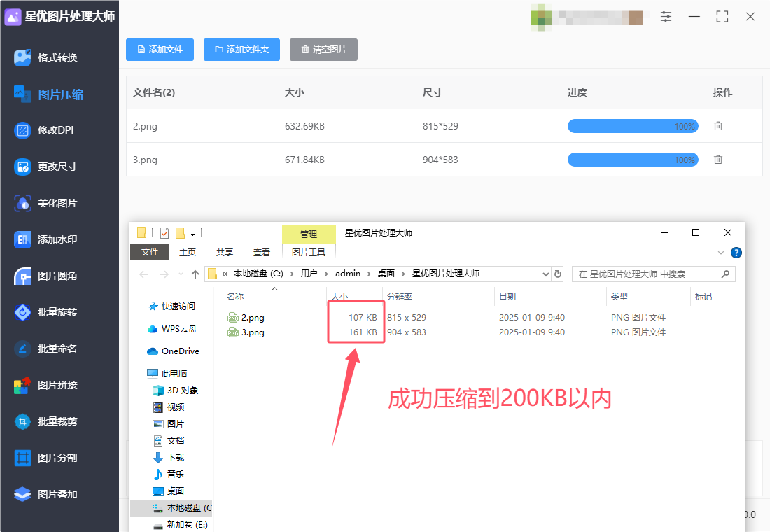Click the admin breadcrumb

click(x=348, y=274)
